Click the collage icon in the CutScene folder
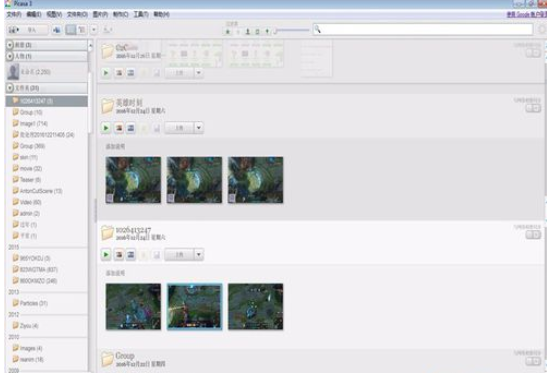 [119, 73]
